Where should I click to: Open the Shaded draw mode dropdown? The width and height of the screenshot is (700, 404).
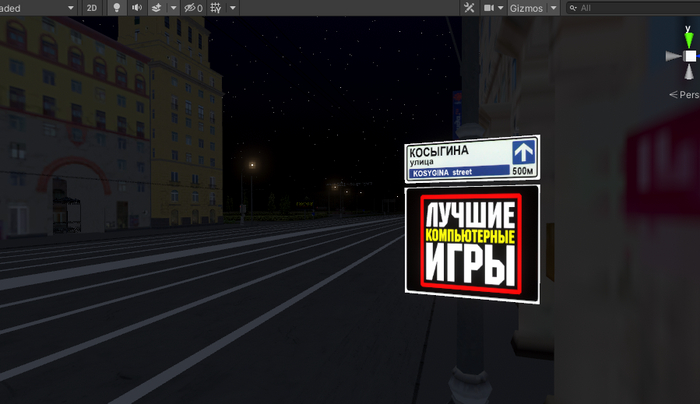(38, 8)
